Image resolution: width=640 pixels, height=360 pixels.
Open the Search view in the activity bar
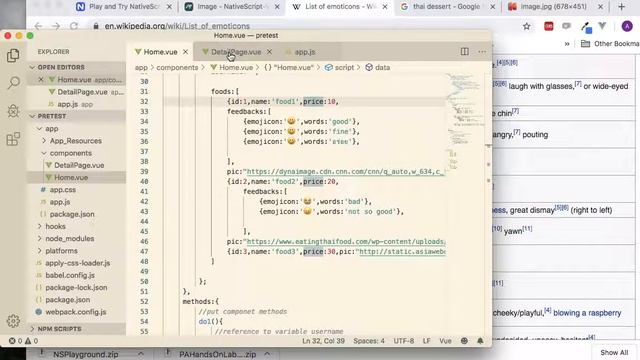pyautogui.click(x=13, y=83)
